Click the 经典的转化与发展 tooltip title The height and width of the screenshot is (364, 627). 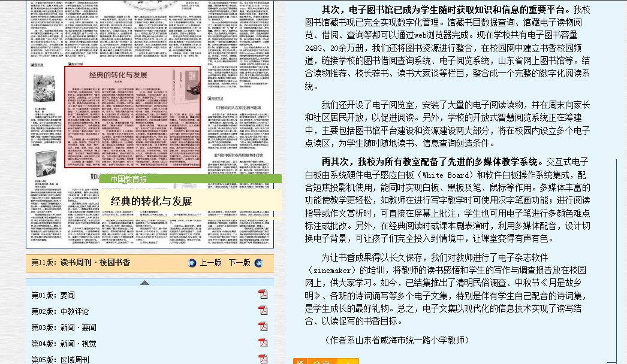(151, 201)
